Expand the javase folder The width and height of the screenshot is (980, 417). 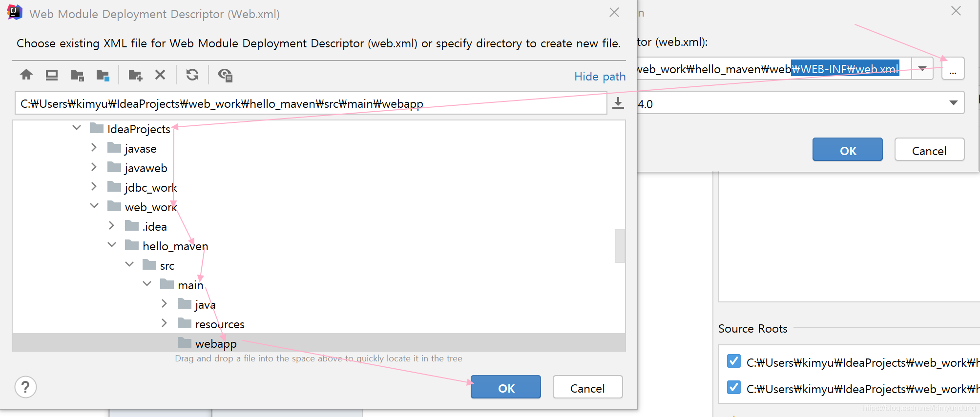(x=94, y=147)
